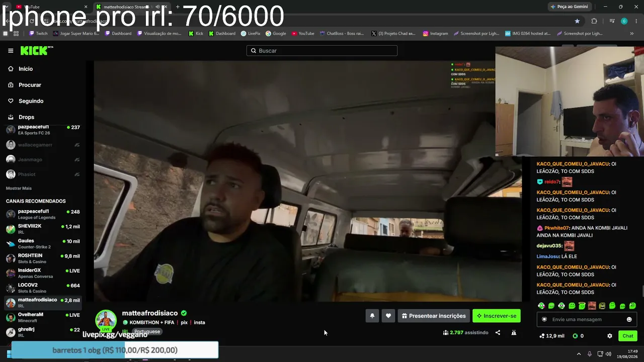This screenshot has height=362, width=644.
Task: Click LimaJosu username in chat
Action: click(548, 256)
